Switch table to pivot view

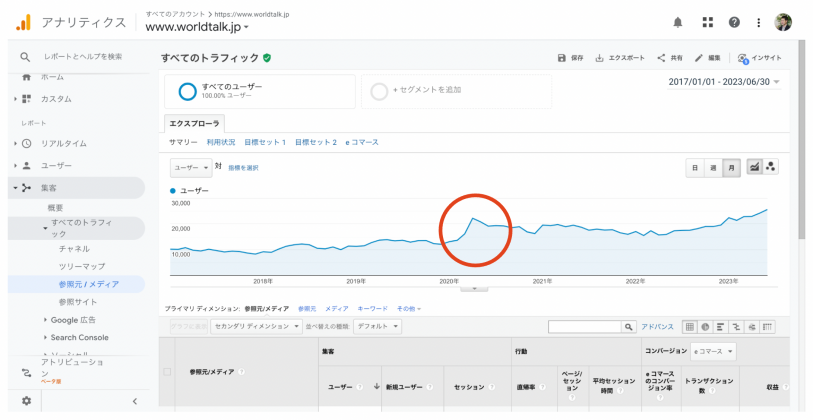(x=767, y=327)
